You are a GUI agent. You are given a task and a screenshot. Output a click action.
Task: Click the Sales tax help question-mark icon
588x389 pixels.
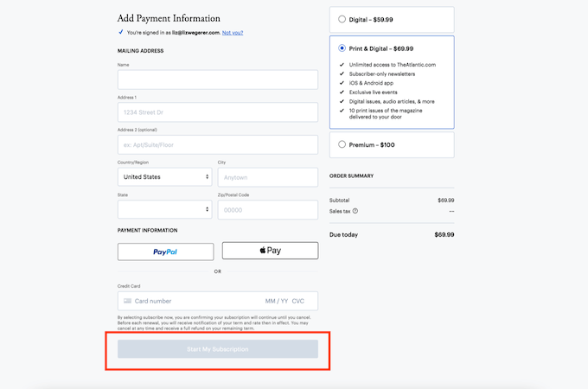(x=355, y=211)
